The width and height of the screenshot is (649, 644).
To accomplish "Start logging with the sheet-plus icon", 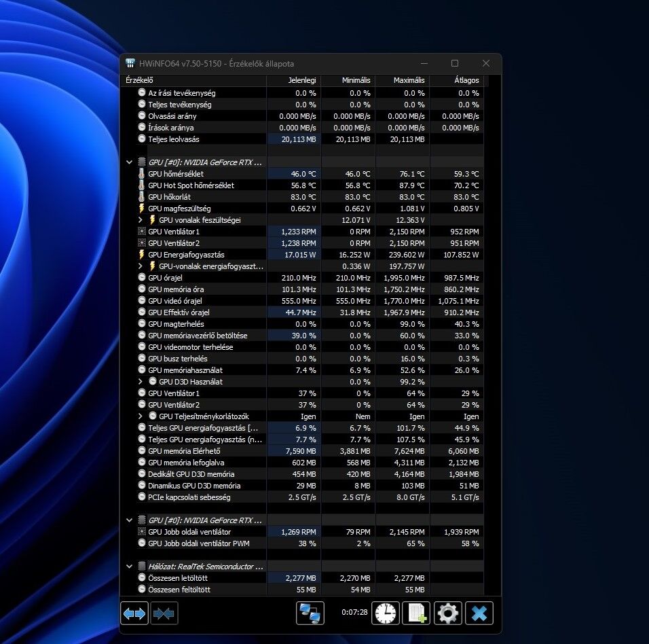I will pos(416,613).
